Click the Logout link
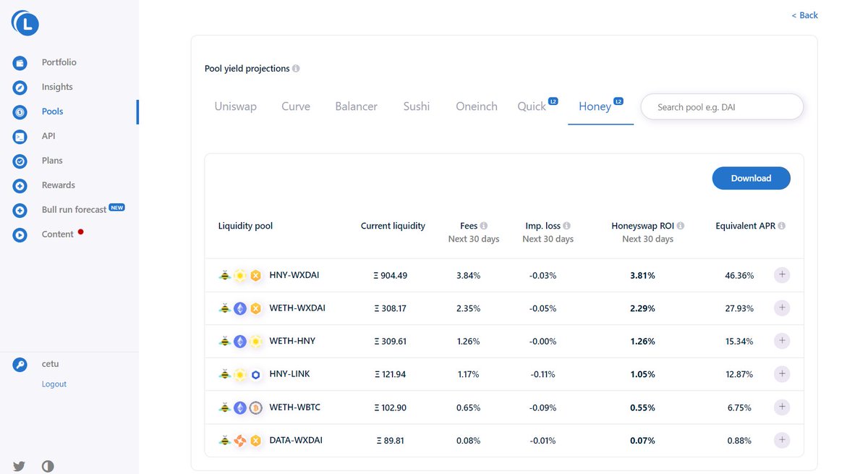The width and height of the screenshot is (868, 474). click(x=54, y=384)
